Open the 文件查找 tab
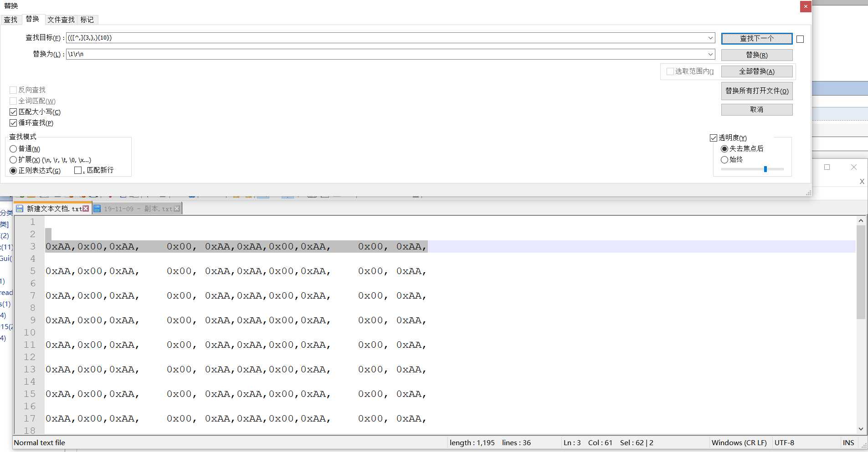This screenshot has width=868, height=452. pyautogui.click(x=61, y=20)
